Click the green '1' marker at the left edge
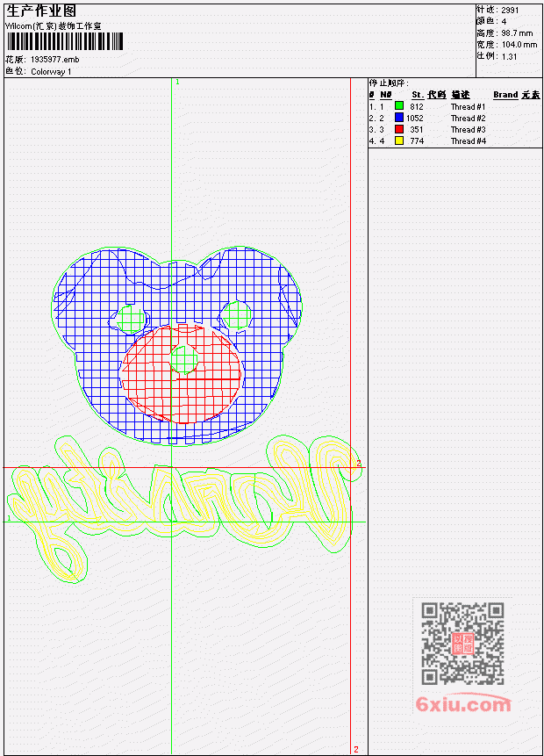 point(9,518)
